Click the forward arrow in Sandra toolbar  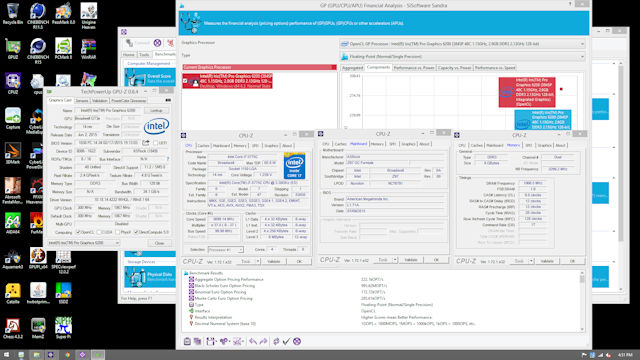[x=263, y=341]
